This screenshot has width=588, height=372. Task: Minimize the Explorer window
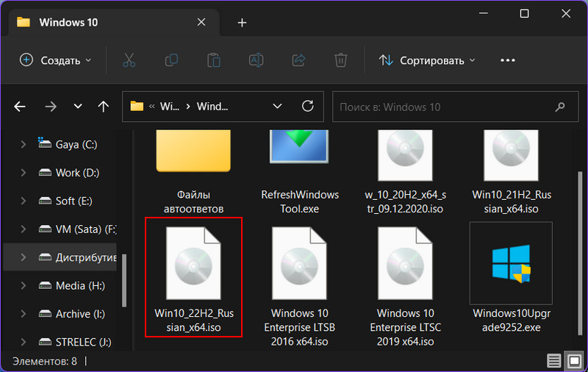(x=484, y=14)
